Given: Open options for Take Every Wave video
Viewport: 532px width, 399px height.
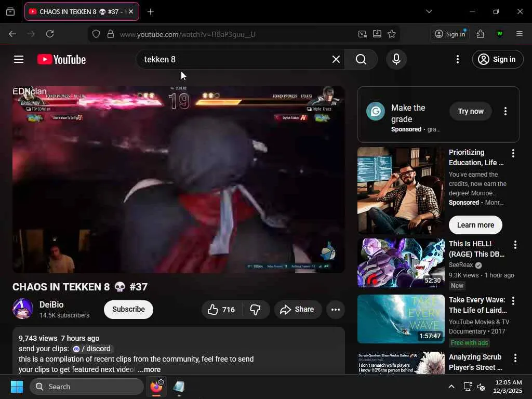Looking at the screenshot, I should coord(513,301).
